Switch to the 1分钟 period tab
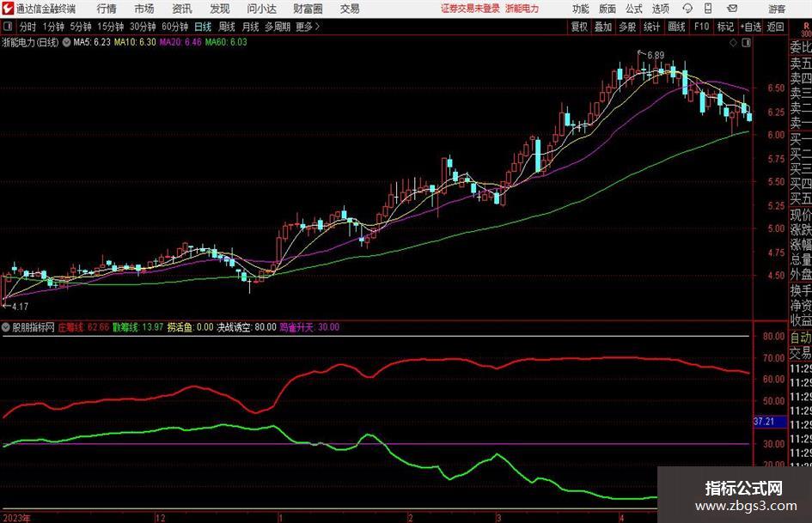812x523 pixels. 53,27
